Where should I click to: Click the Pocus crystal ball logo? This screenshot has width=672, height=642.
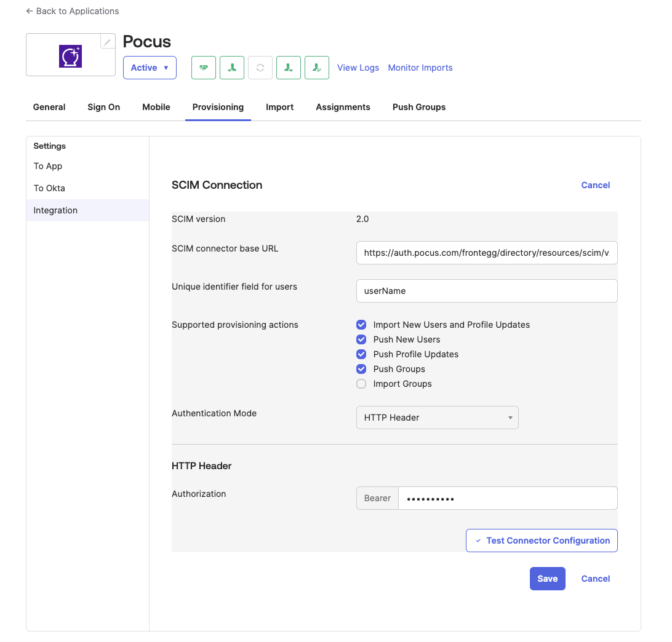(70, 56)
